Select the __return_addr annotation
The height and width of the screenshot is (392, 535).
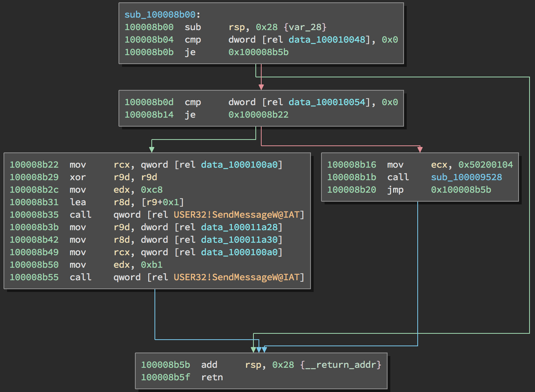340,365
